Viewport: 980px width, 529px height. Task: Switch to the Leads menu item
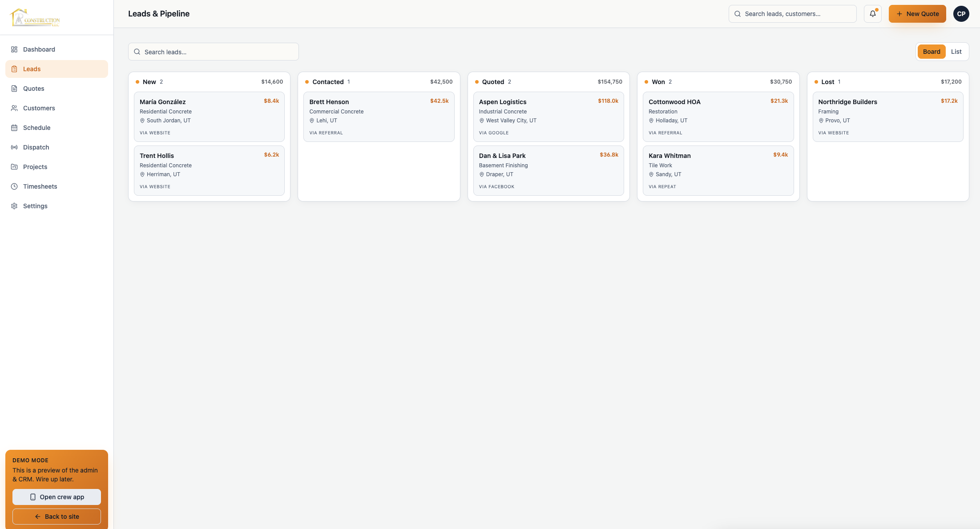(x=32, y=69)
